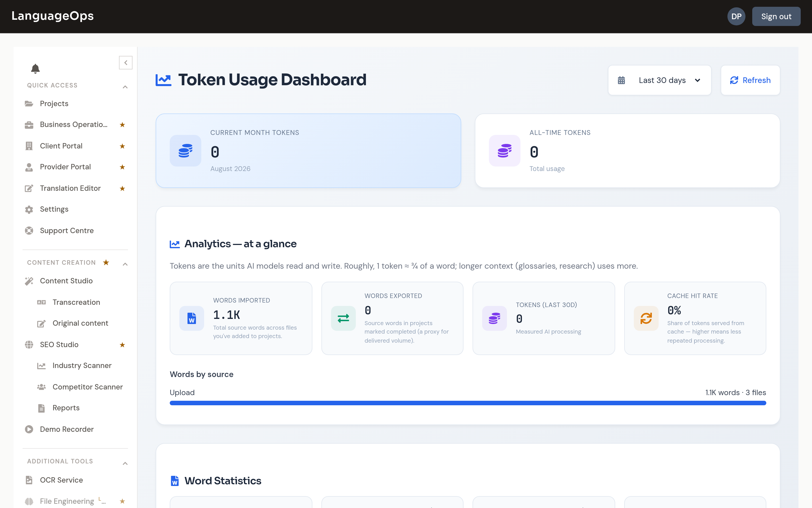Click the Words Imported 1.1K value

pyautogui.click(x=226, y=315)
